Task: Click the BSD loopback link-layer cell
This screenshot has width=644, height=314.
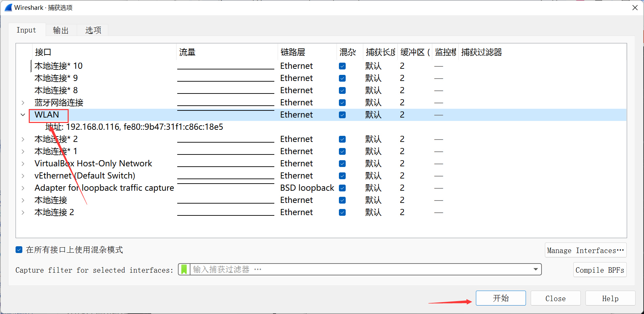Action: click(307, 188)
